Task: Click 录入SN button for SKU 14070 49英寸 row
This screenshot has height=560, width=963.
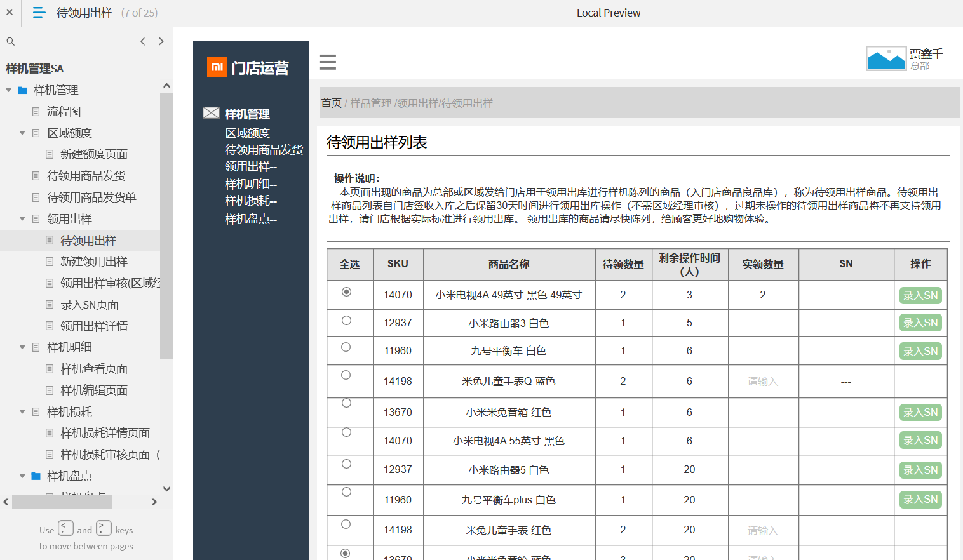Action: [920, 295]
